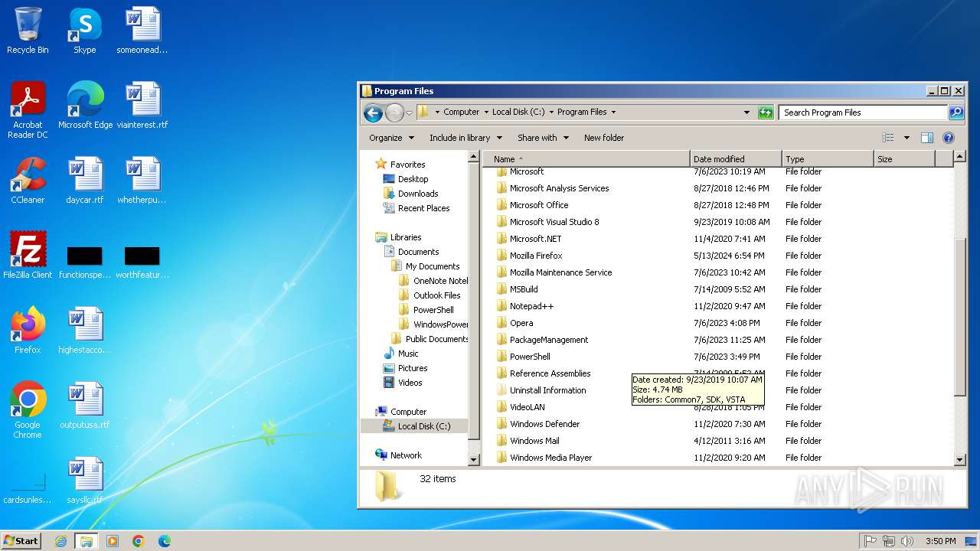Select the Microsoft Office folder icon
Viewport: 980px width, 551px height.
tap(501, 205)
